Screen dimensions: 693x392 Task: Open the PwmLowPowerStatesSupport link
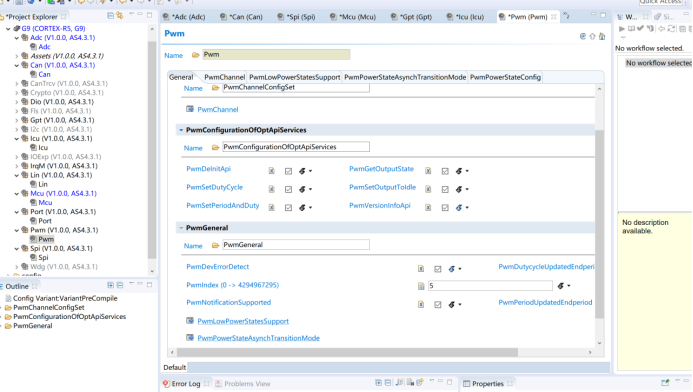pos(243,321)
